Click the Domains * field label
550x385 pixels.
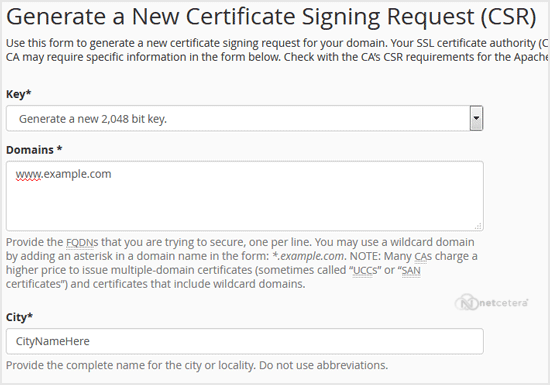34,150
